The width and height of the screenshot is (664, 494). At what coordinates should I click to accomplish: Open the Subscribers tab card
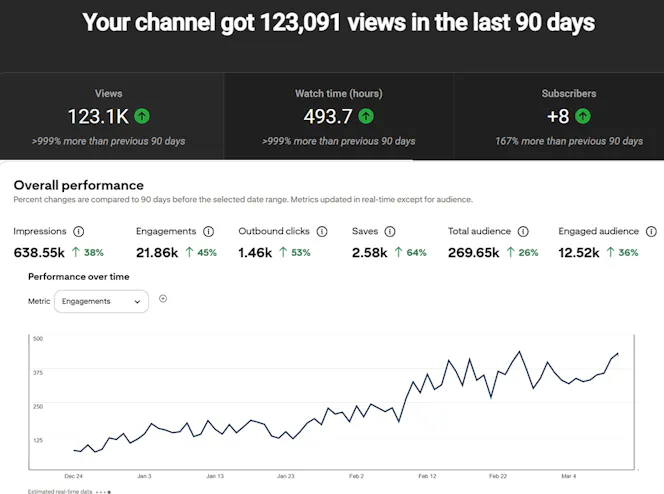tap(559, 116)
